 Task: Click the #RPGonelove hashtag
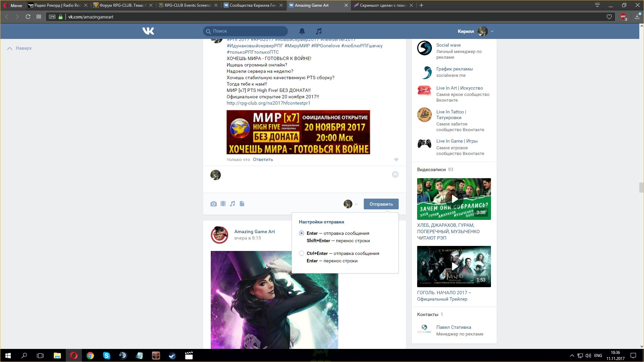click(x=325, y=46)
